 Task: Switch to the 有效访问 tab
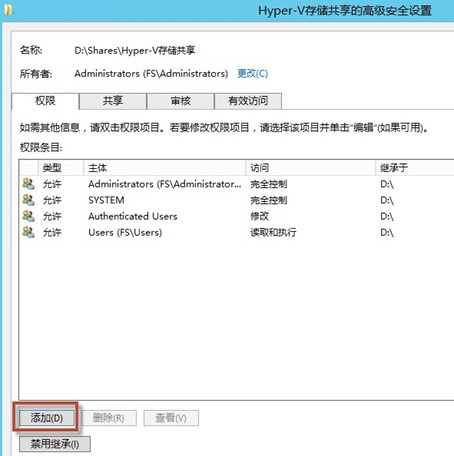pos(248,101)
